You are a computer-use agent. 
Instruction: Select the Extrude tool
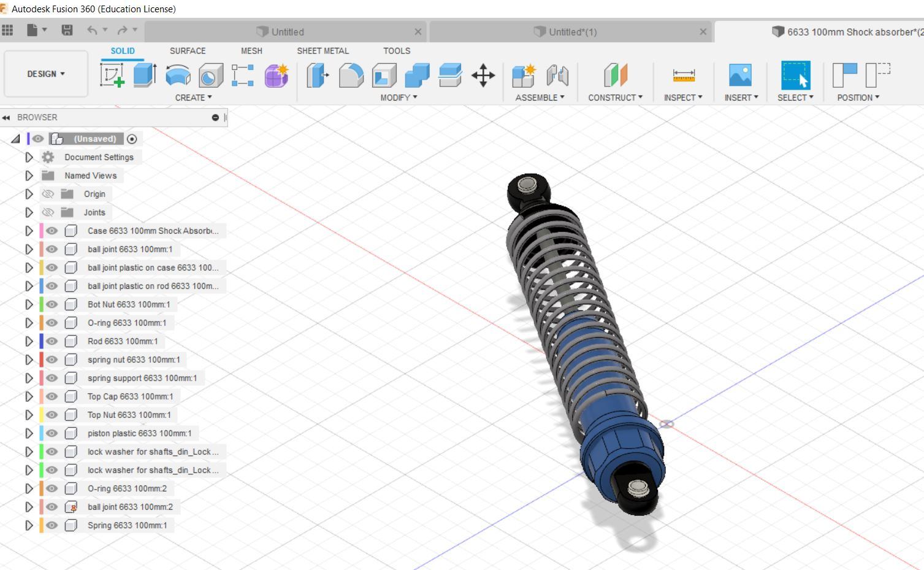[145, 75]
